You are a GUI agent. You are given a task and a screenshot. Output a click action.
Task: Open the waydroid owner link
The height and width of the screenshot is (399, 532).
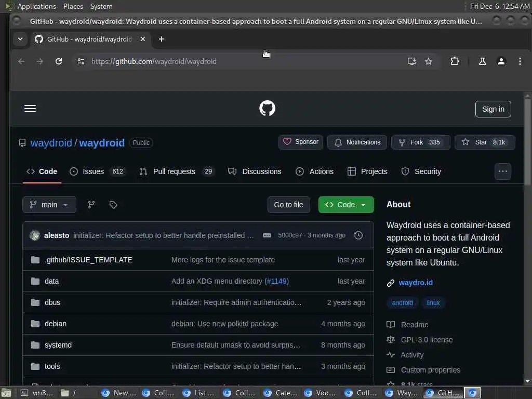51,143
